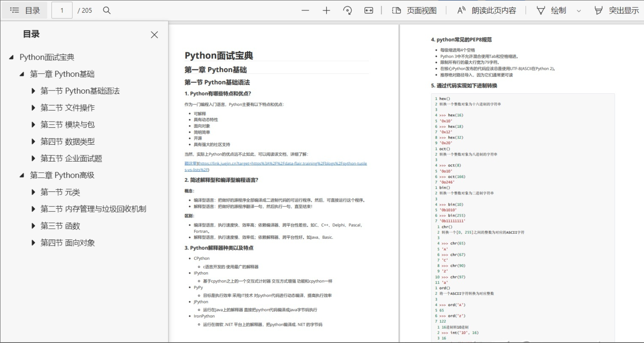
Task: Click the PyPy bullet item
Action: point(198,287)
